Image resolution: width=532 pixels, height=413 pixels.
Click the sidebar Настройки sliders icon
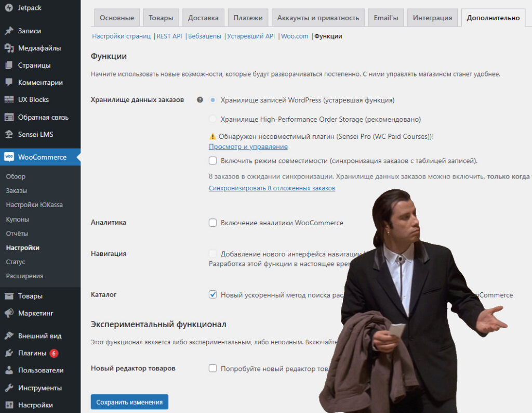9,405
